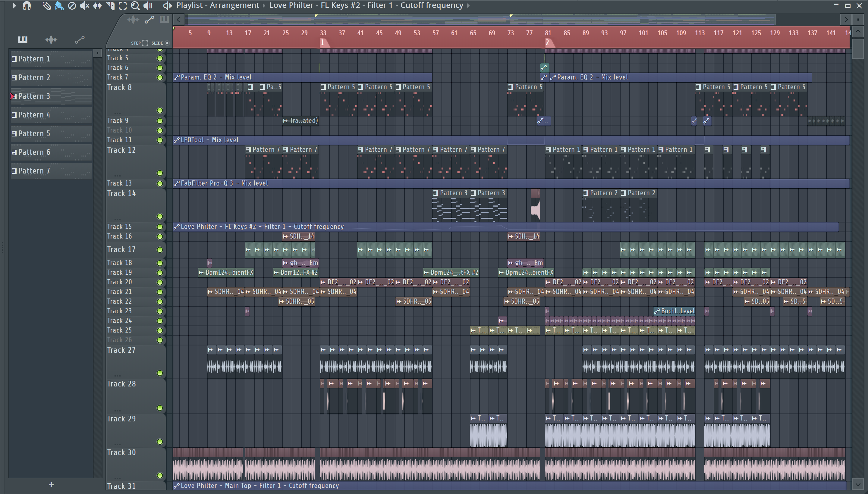Screen dimensions: 868x494
Task: Select the Delete tool
Action: [x=72, y=5]
